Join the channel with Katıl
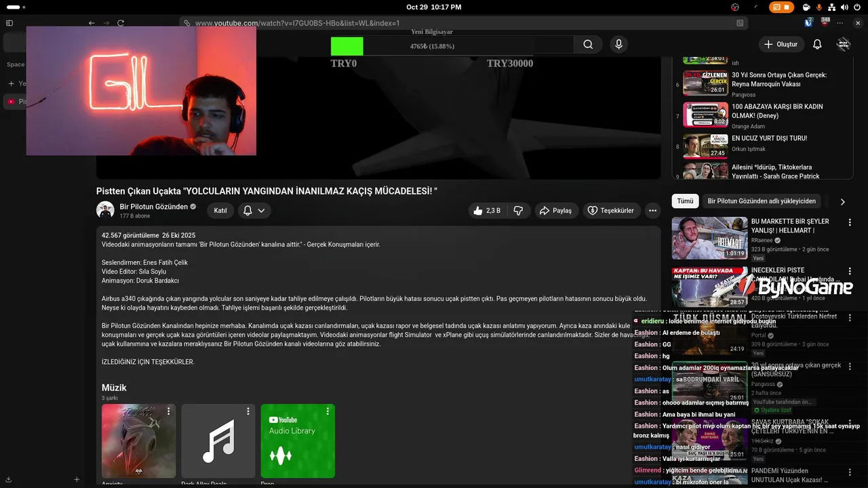The width and height of the screenshot is (868, 488). [220, 211]
